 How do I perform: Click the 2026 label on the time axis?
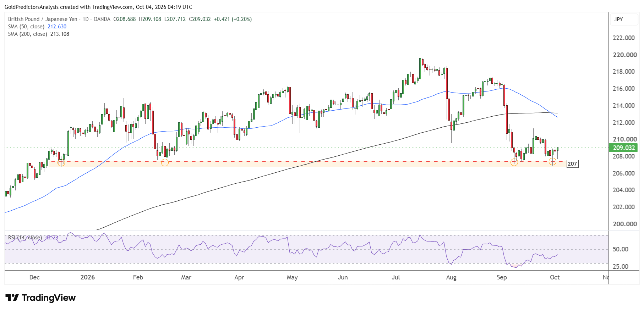point(88,277)
